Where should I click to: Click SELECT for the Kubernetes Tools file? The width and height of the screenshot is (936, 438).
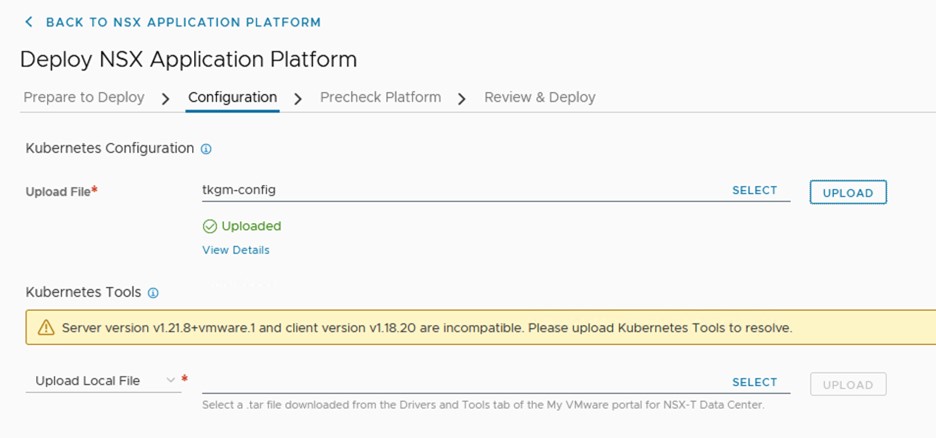click(x=754, y=382)
